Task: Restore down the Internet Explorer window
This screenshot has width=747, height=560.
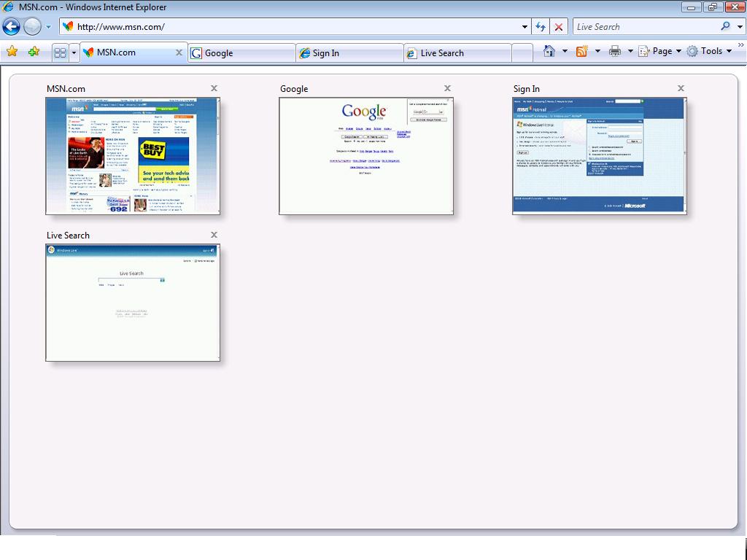Action: point(713,7)
